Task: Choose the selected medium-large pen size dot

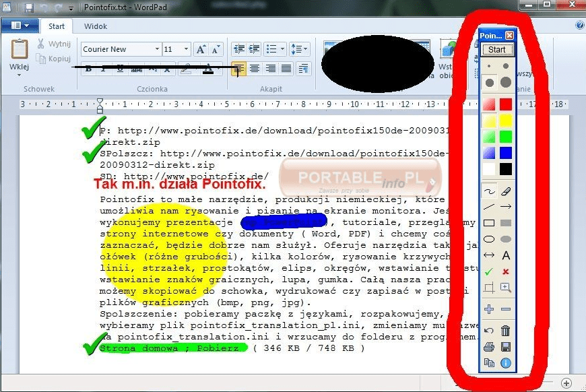Action: (489, 83)
